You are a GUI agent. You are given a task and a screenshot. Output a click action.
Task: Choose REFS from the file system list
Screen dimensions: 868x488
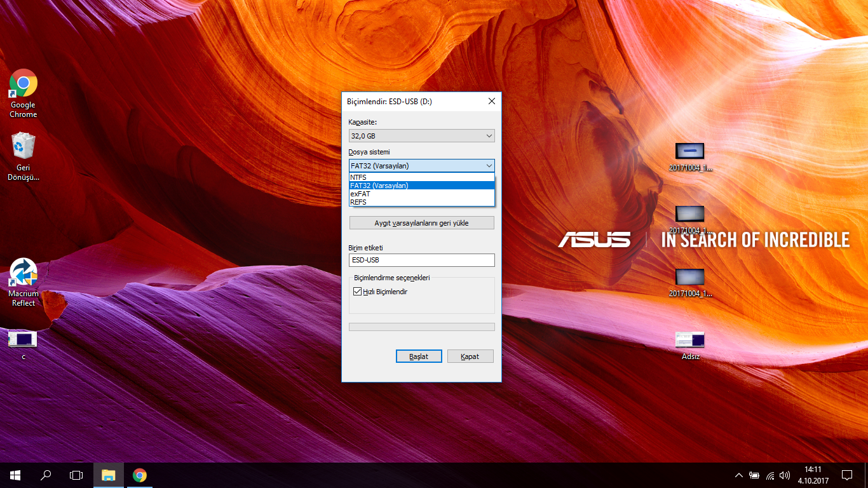click(422, 202)
